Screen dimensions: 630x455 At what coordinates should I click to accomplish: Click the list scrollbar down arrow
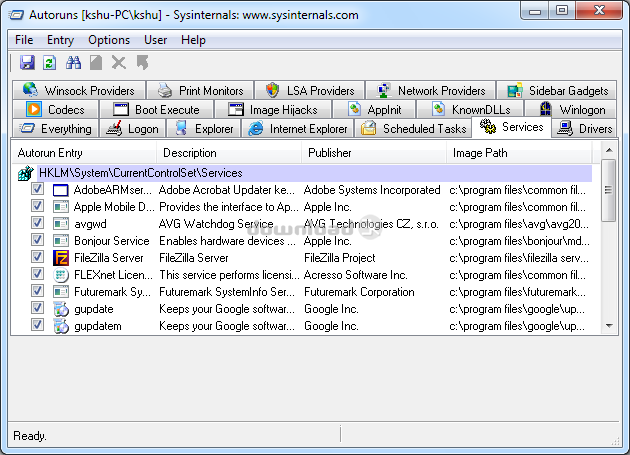point(609,326)
